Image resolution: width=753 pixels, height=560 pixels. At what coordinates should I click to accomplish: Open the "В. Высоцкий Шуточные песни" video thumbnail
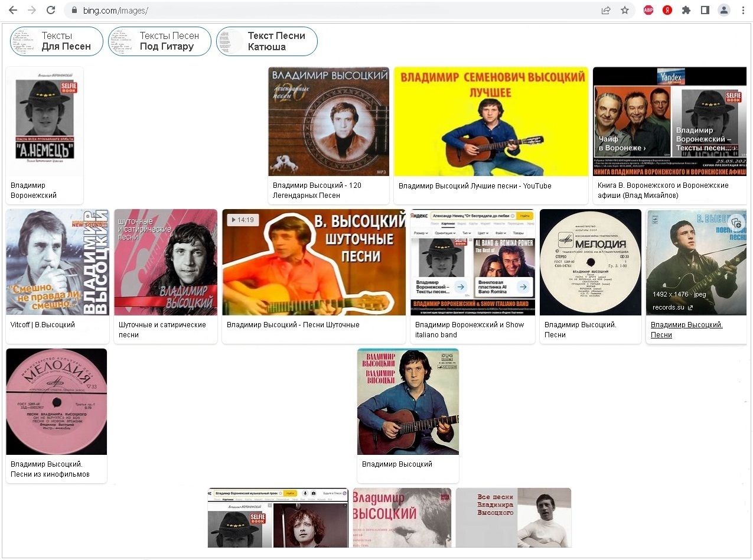314,262
